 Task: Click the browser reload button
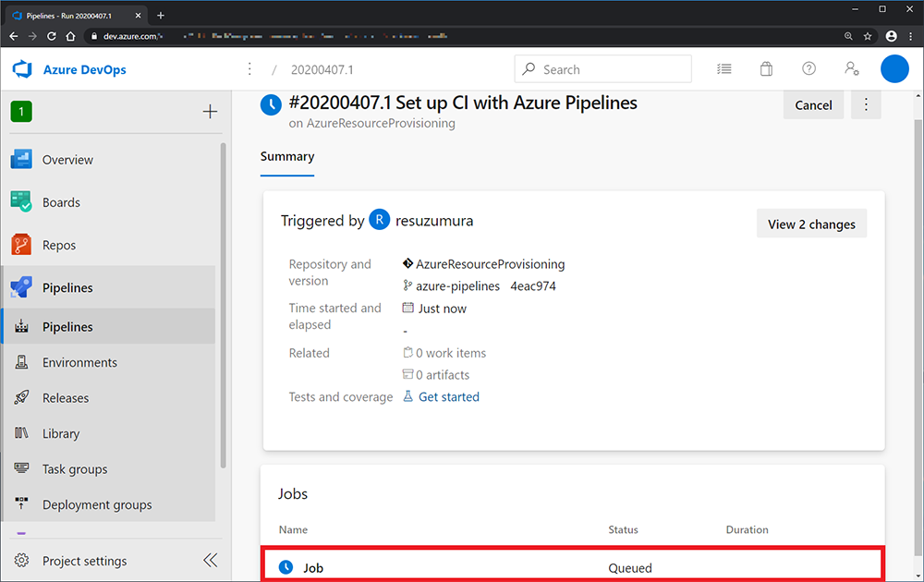[51, 36]
